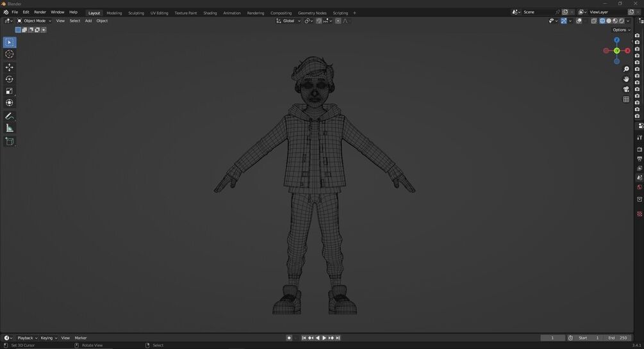Select the Add Cube tool
644x349 pixels.
click(x=10, y=142)
